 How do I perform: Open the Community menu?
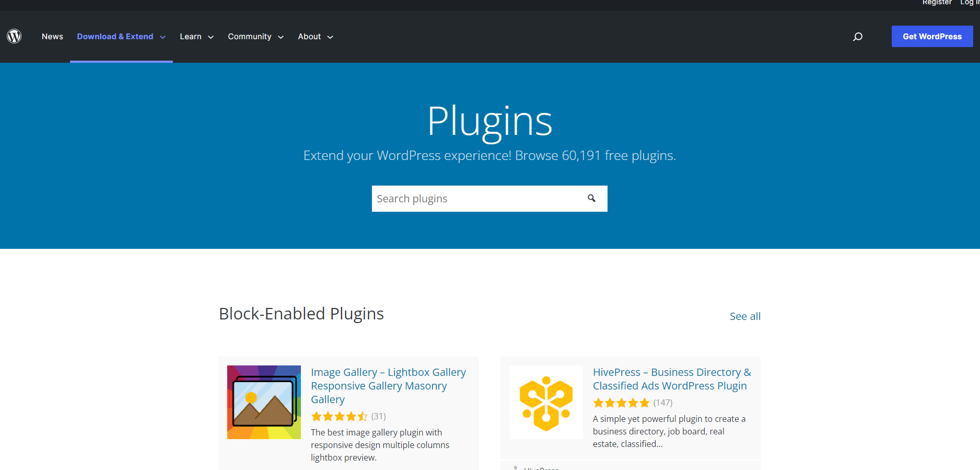(x=250, y=37)
